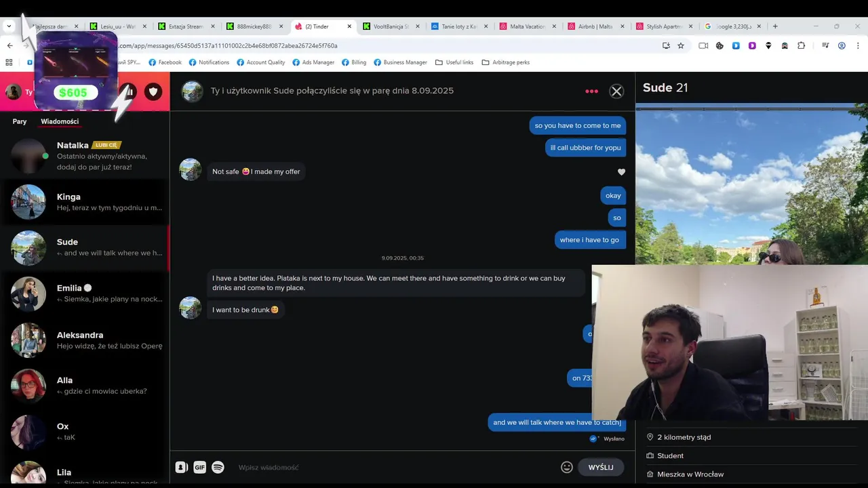
Task: Close the Sude conversation with the X
Action: 616,91
